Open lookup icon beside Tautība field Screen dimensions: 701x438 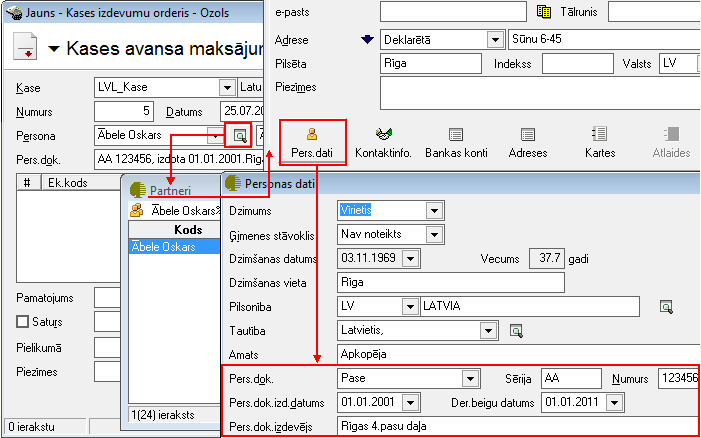tap(516, 331)
